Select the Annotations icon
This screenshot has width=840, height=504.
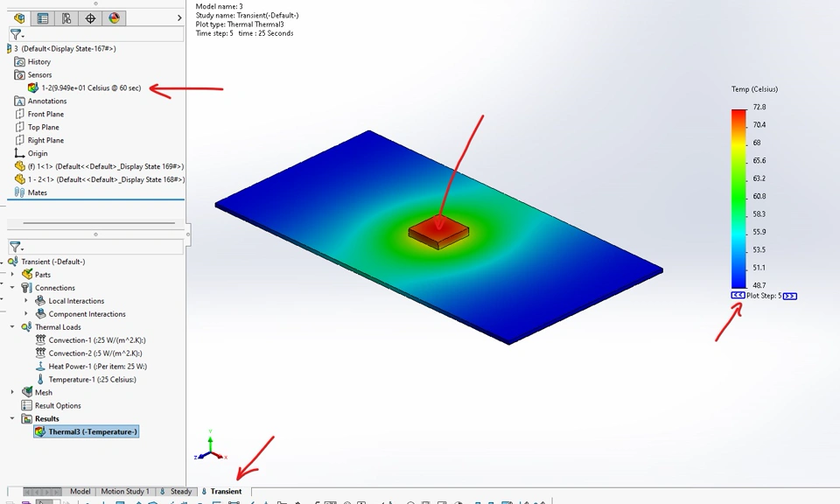click(x=20, y=101)
